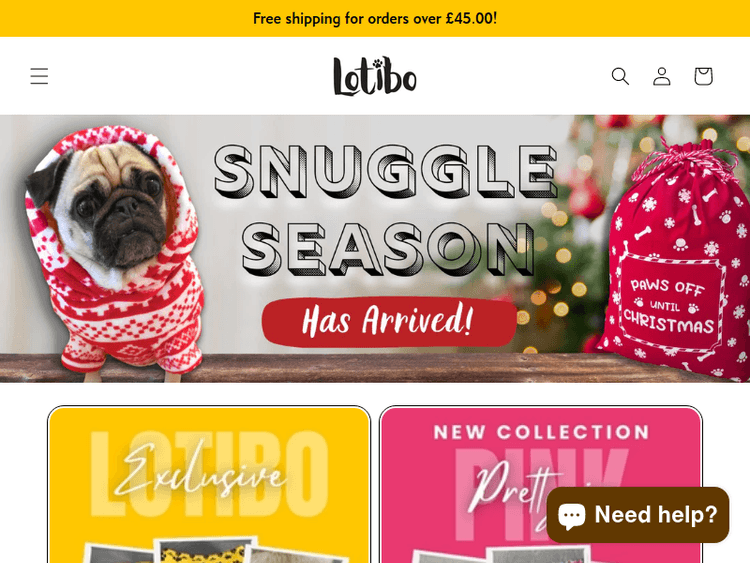
Task: Click the Snuggle Season hero banner
Action: point(375,248)
